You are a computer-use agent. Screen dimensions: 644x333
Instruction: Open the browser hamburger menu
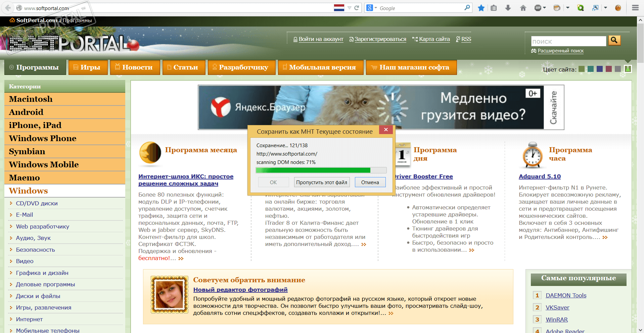(x=635, y=8)
